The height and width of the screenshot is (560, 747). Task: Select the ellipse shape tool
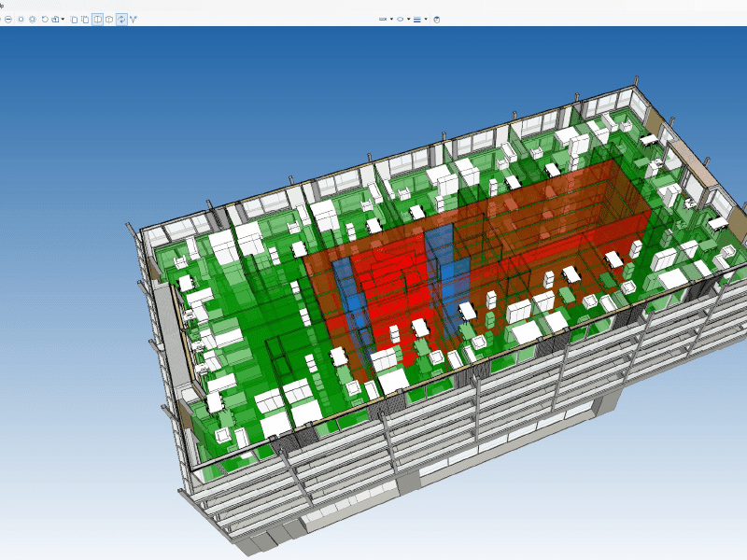[x=401, y=19]
